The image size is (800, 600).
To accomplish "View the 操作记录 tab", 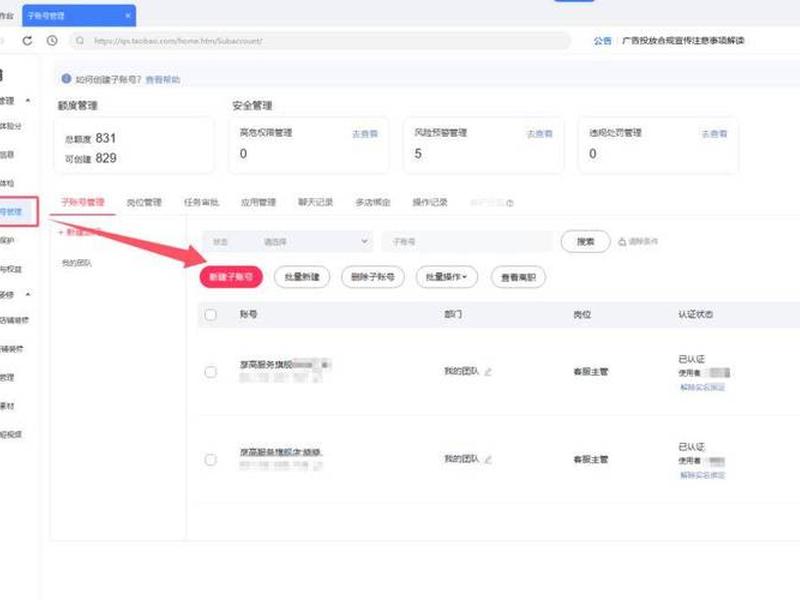I will [430, 203].
